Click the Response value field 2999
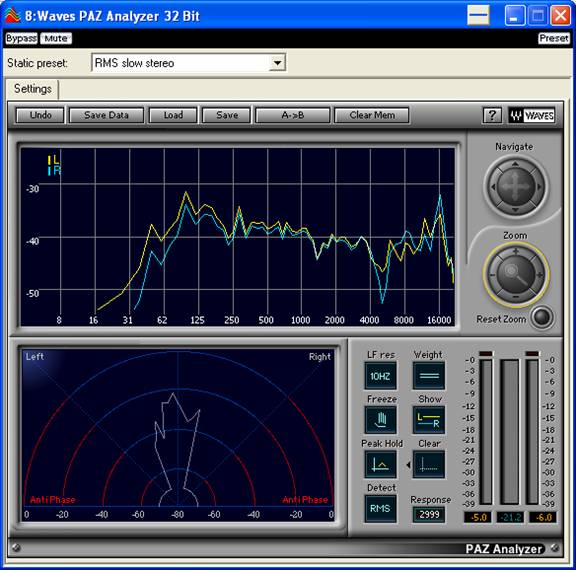Viewport: 576px width, 570px height. [x=429, y=515]
